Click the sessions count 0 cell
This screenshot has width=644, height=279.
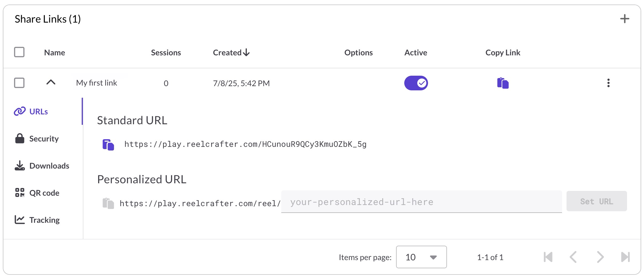[166, 83]
